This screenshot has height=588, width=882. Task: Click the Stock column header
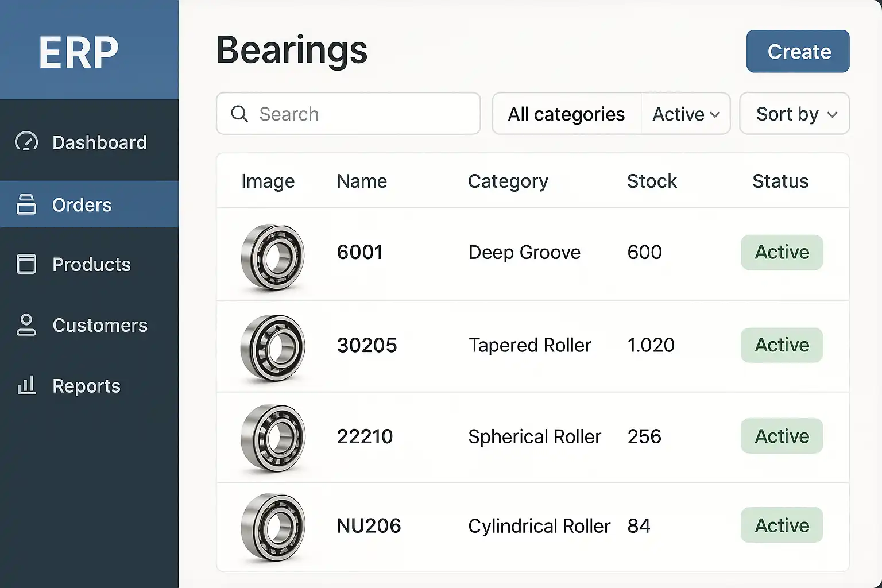[x=652, y=181]
